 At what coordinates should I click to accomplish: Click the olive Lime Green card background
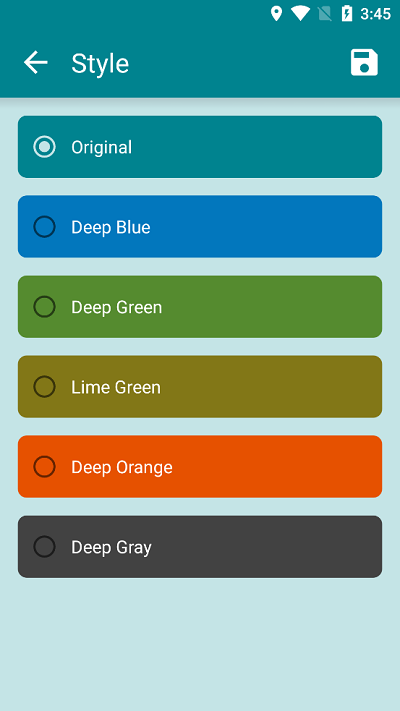(x=200, y=387)
